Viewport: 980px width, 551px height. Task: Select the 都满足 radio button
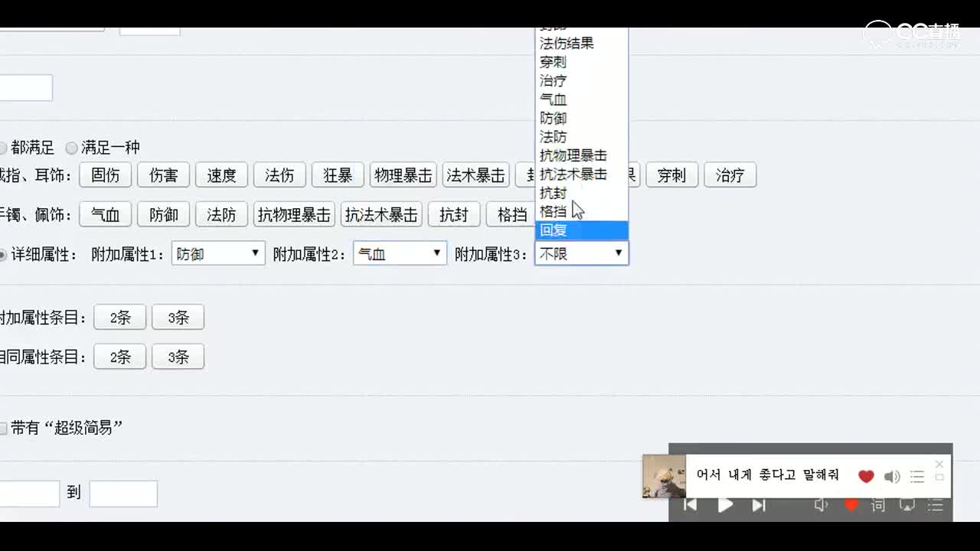2,148
